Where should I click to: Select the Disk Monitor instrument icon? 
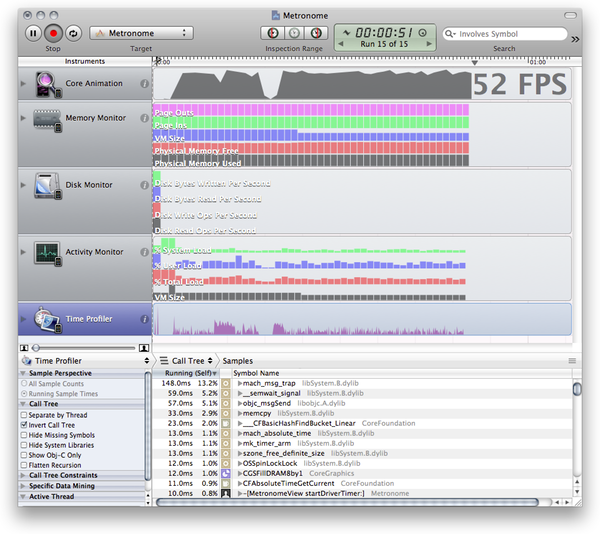point(47,186)
